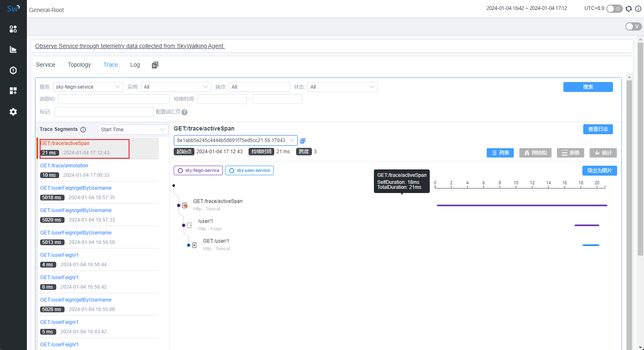Expand the sky-feign-service service dropdown

[88, 87]
